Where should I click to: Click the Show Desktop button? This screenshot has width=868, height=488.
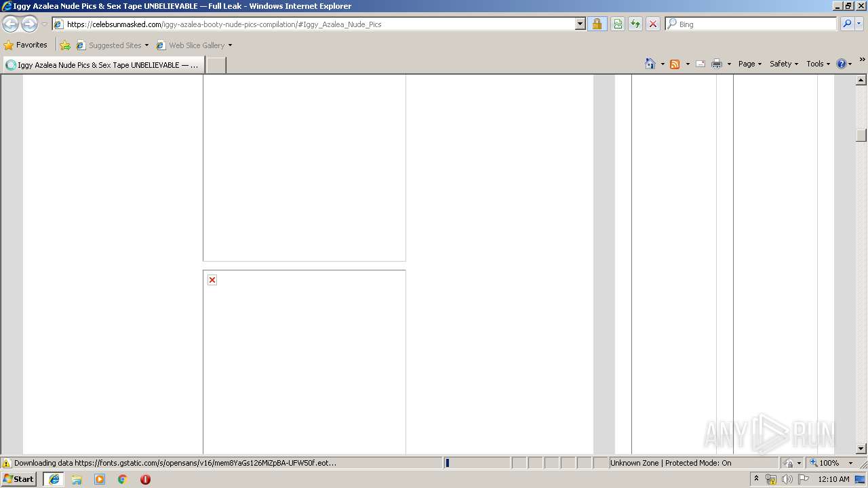click(861, 479)
